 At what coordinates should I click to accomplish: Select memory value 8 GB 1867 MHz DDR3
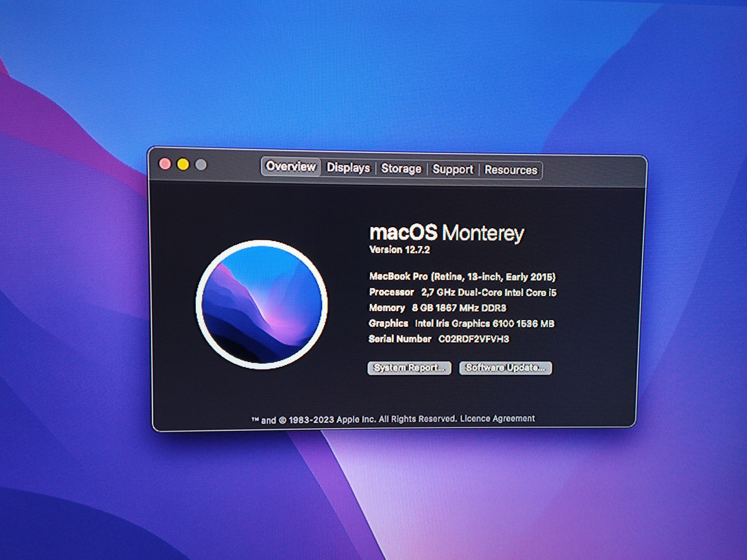click(459, 308)
